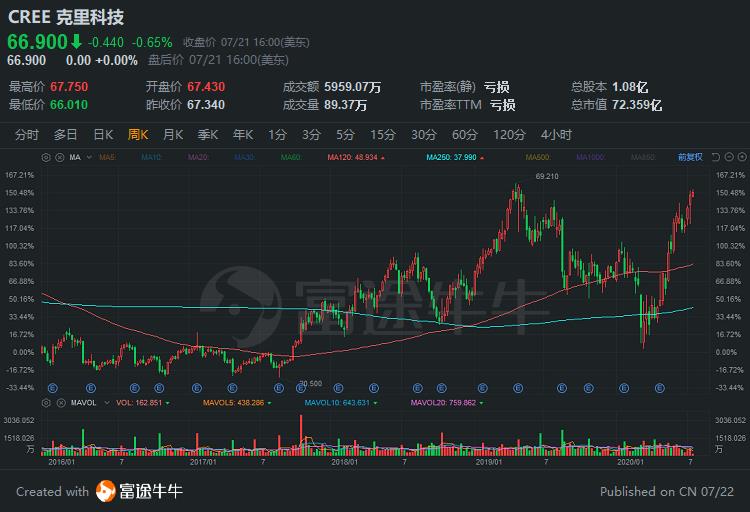Click the green down-arrow beside price 66.900
The height and width of the screenshot is (512, 750).
76,42
